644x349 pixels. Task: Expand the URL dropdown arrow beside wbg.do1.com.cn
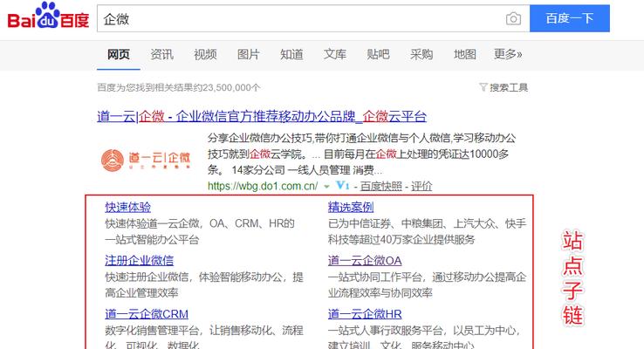[326, 187]
